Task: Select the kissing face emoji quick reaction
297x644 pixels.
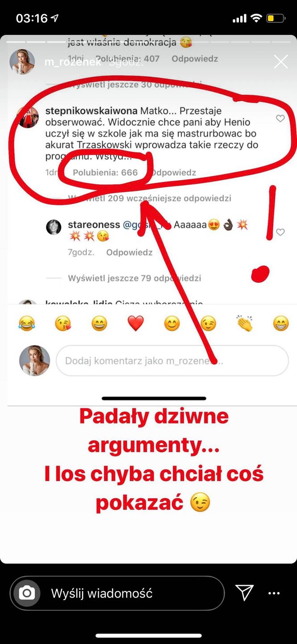Action: 63,323
